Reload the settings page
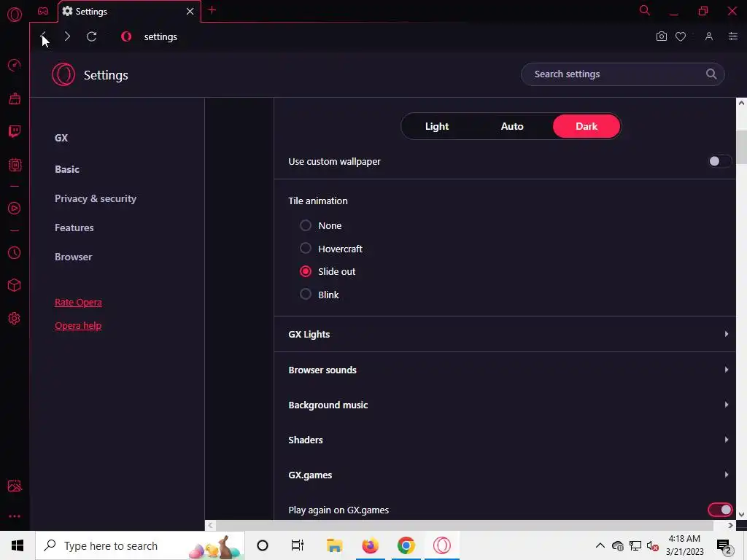Image resolution: width=747 pixels, height=560 pixels. (91, 36)
